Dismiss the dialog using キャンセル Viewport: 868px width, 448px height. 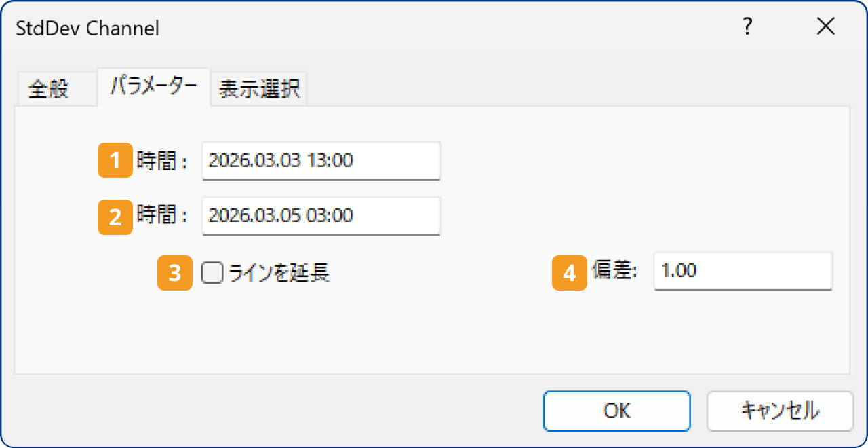coord(780,411)
